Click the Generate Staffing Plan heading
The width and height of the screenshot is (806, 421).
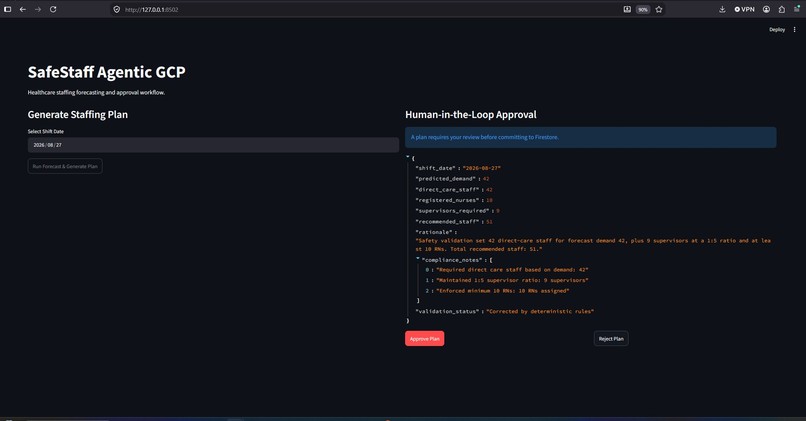tap(78, 115)
